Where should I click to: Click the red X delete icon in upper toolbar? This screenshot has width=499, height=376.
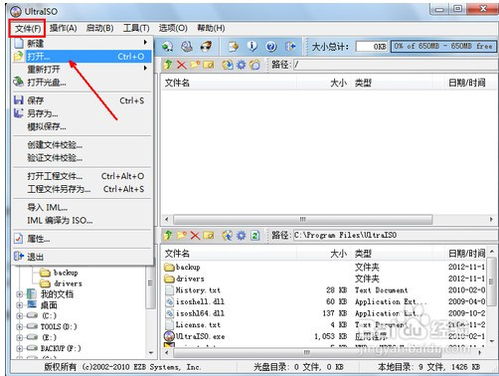click(181, 64)
